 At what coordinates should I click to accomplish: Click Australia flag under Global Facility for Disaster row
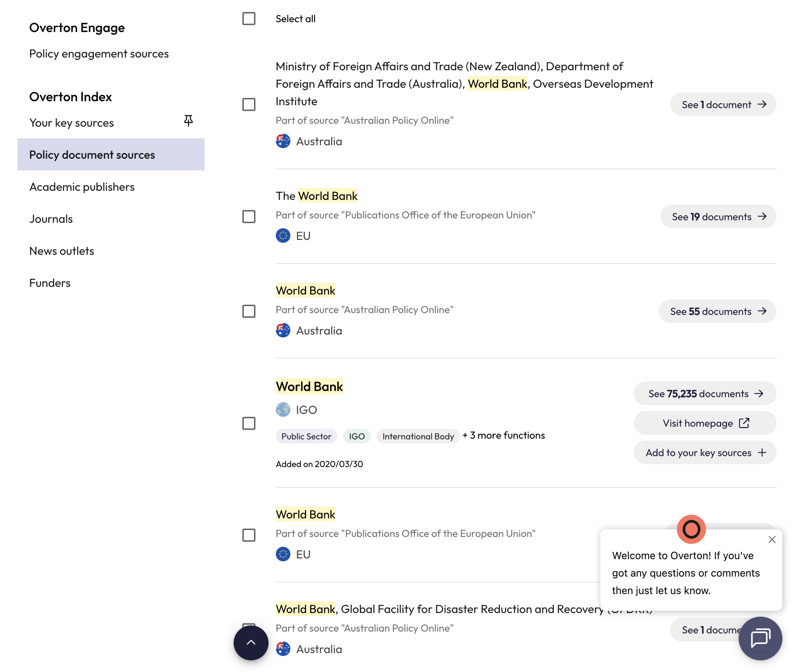pyautogui.click(x=283, y=648)
